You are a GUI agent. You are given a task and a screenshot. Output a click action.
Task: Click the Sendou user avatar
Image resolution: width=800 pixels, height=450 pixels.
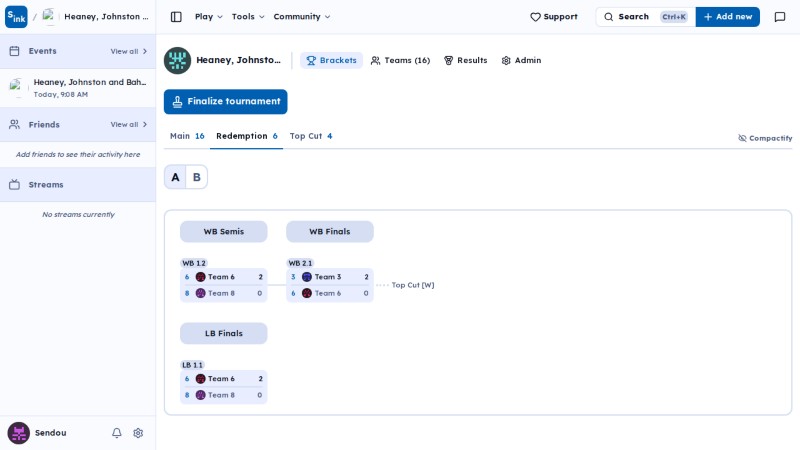[x=19, y=433]
